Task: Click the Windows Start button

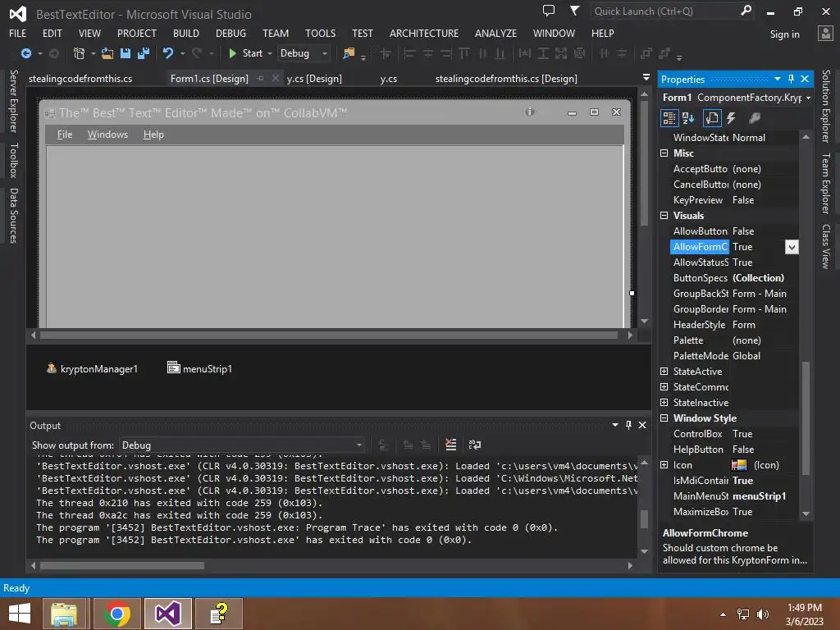Action: point(20,614)
